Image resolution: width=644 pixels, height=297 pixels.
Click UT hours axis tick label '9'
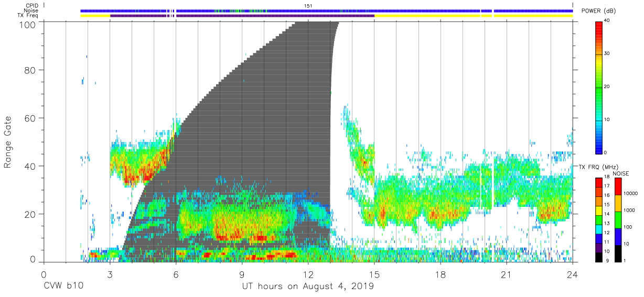click(242, 274)
